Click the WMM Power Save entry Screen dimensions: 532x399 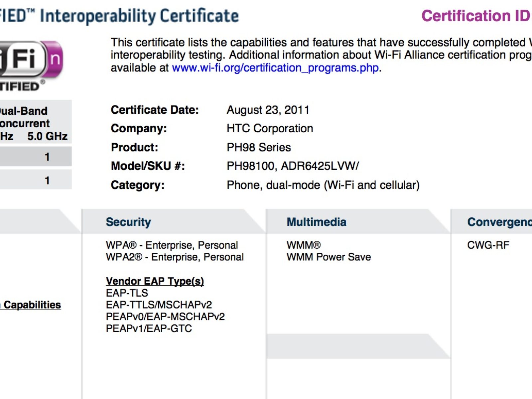coord(329,257)
